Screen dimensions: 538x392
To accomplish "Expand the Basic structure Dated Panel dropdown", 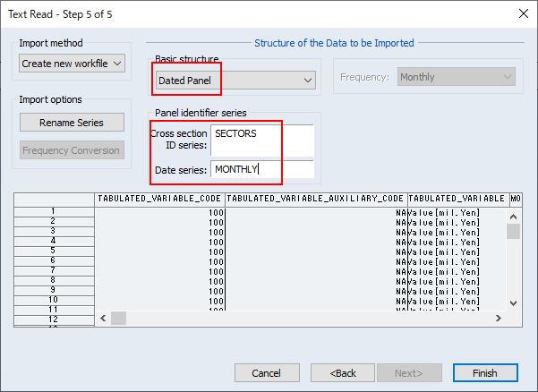I will point(235,81).
